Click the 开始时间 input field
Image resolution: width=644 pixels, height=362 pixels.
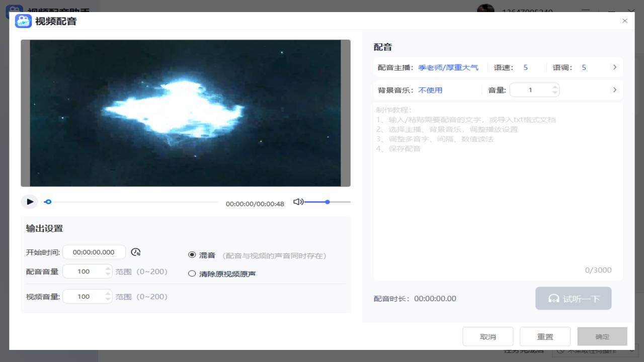click(94, 252)
